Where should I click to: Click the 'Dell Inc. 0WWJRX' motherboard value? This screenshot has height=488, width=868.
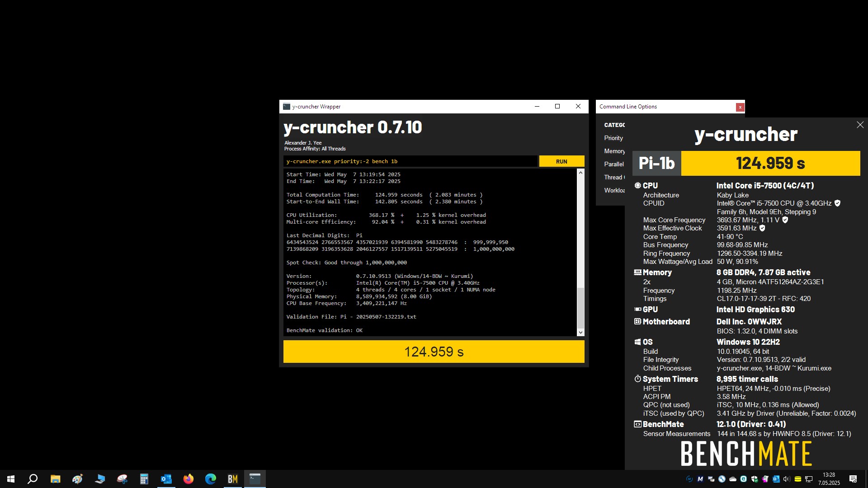coord(749,322)
